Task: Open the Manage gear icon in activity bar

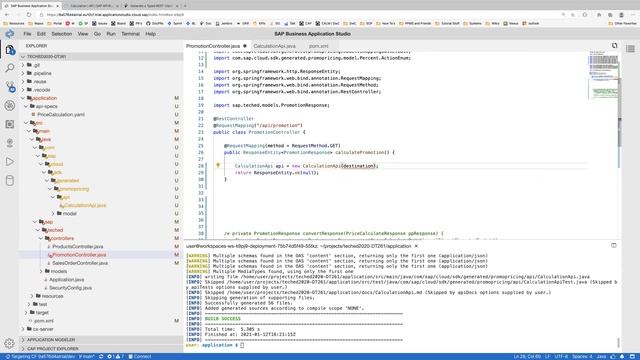Action: [x=9, y=343]
